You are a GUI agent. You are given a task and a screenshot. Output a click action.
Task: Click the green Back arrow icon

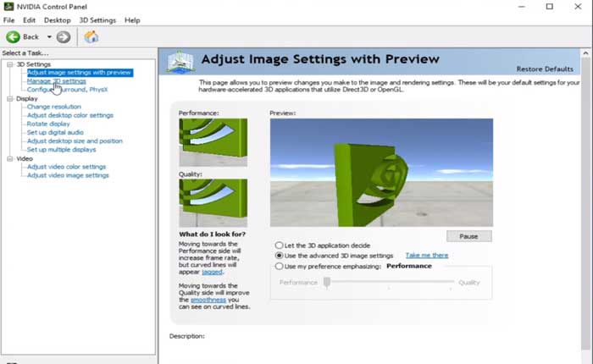click(14, 37)
